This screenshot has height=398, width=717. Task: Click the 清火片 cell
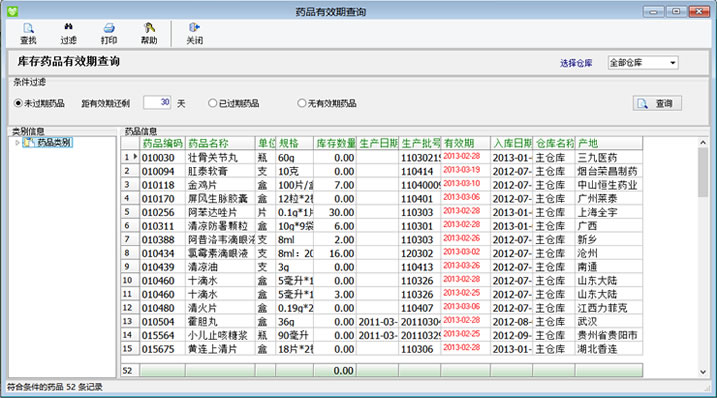220,308
